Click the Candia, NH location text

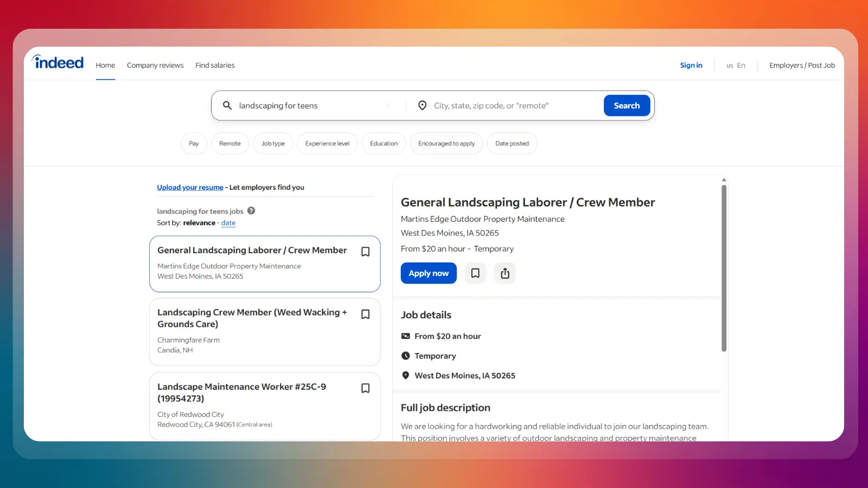coord(175,350)
